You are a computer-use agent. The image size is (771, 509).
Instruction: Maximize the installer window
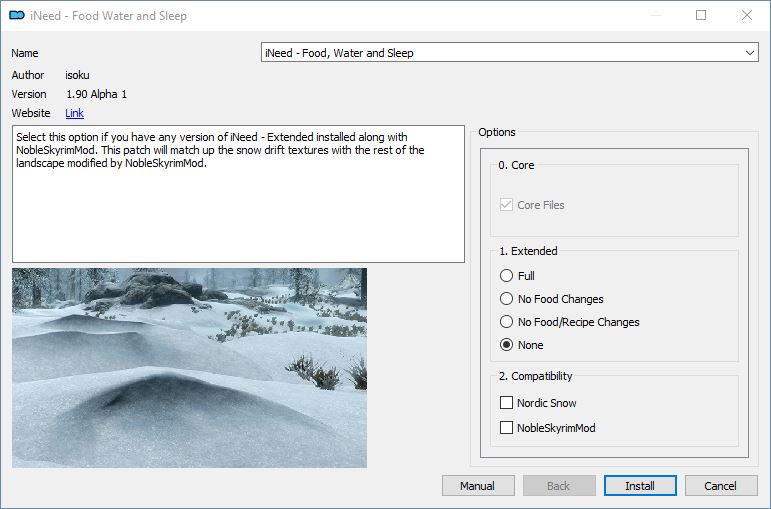click(701, 15)
